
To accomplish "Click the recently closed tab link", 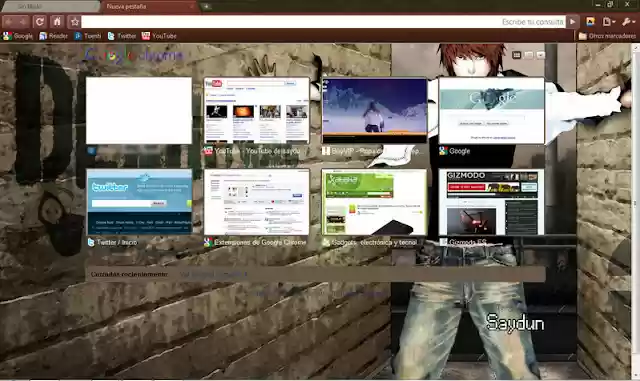I will click(x=213, y=274).
